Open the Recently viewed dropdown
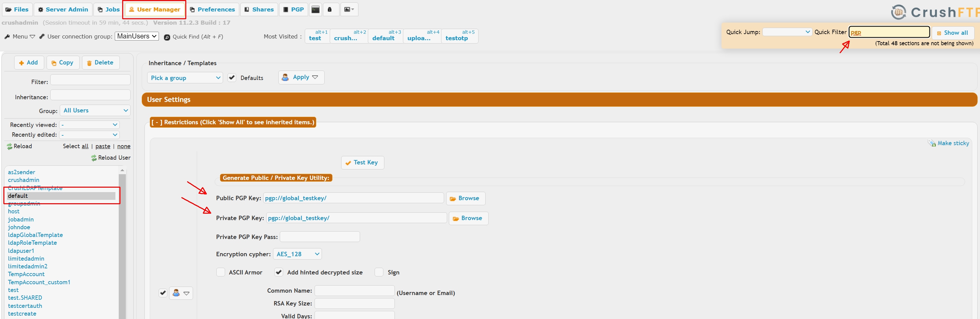Image resolution: width=980 pixels, height=319 pixels. 89,125
